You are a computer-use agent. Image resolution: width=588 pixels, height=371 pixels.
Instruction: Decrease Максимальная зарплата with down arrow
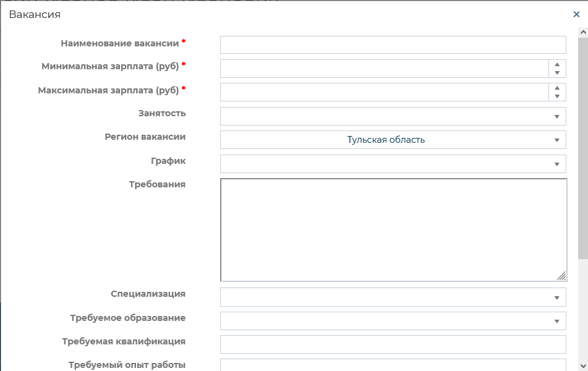(557, 96)
